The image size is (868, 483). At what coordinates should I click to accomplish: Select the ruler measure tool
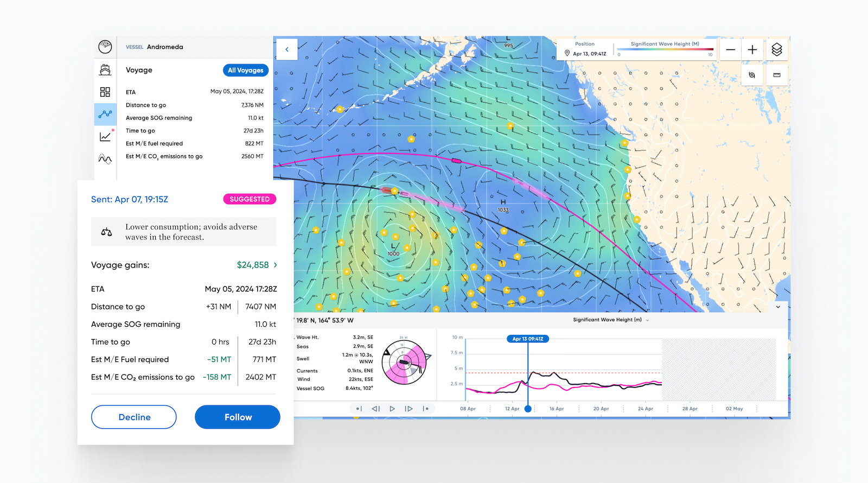coord(777,75)
